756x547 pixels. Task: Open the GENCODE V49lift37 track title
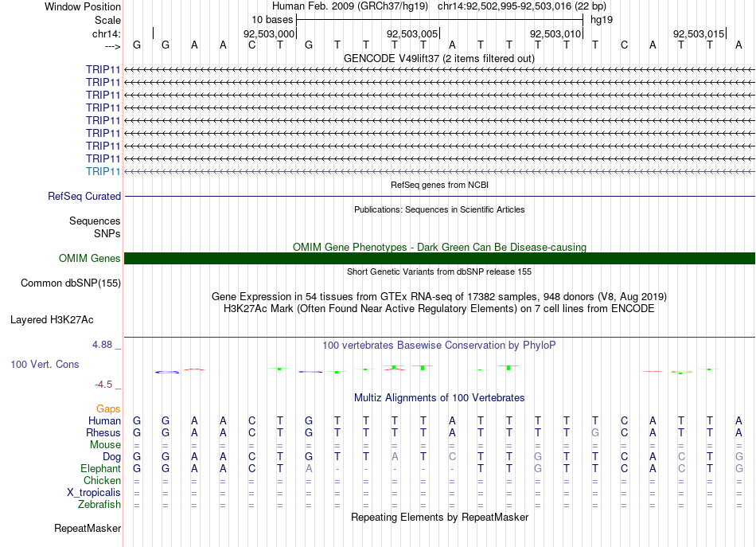click(x=438, y=58)
